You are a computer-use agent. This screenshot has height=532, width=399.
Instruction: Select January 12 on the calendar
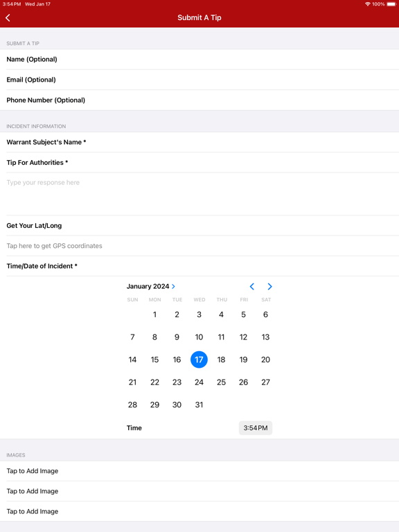[x=243, y=337]
